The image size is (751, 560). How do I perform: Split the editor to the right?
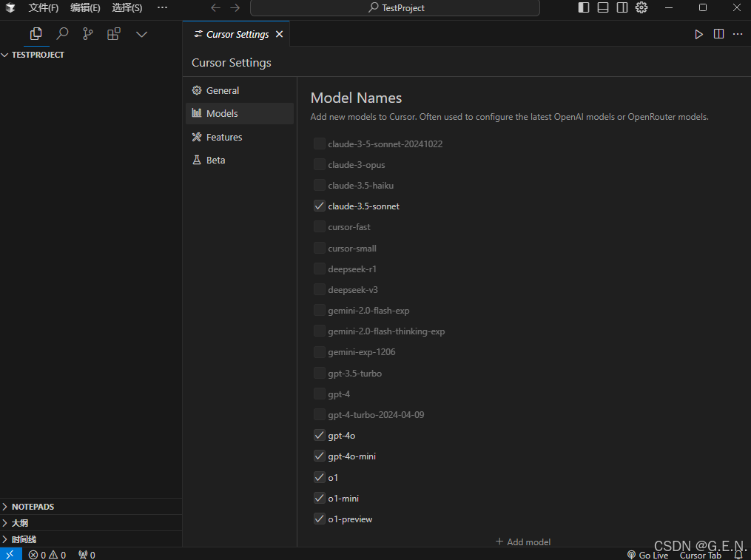pos(718,34)
